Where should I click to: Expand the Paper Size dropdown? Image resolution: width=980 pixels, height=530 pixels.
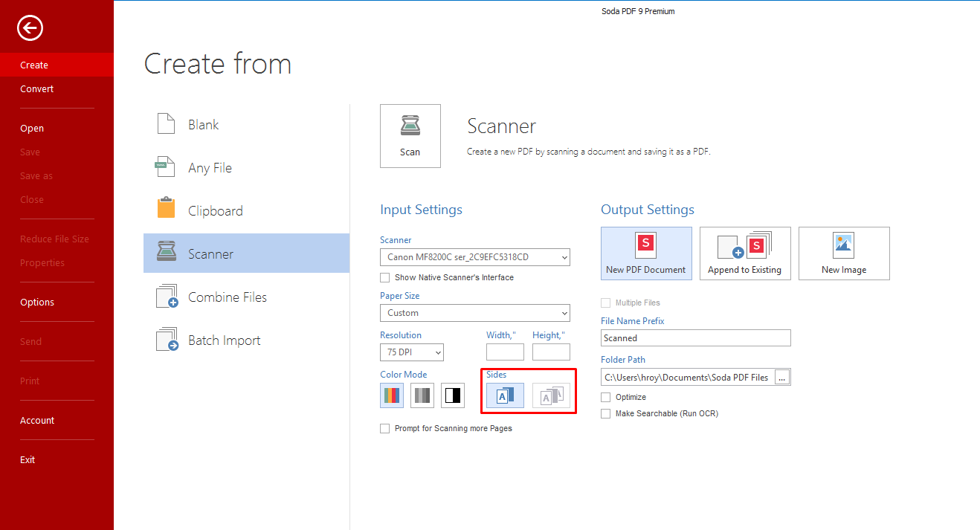click(x=474, y=313)
